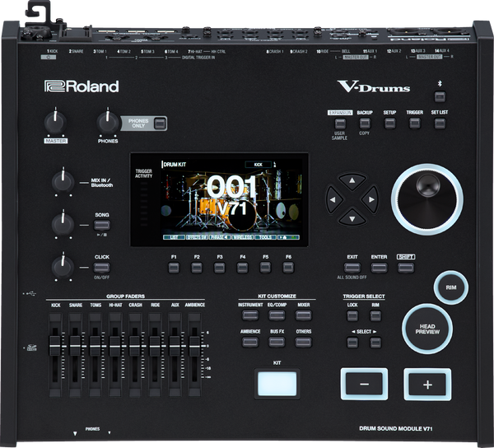This screenshot has height=448, width=494.
Task: Click the large illuminated value dial
Action: pyautogui.click(x=426, y=199)
